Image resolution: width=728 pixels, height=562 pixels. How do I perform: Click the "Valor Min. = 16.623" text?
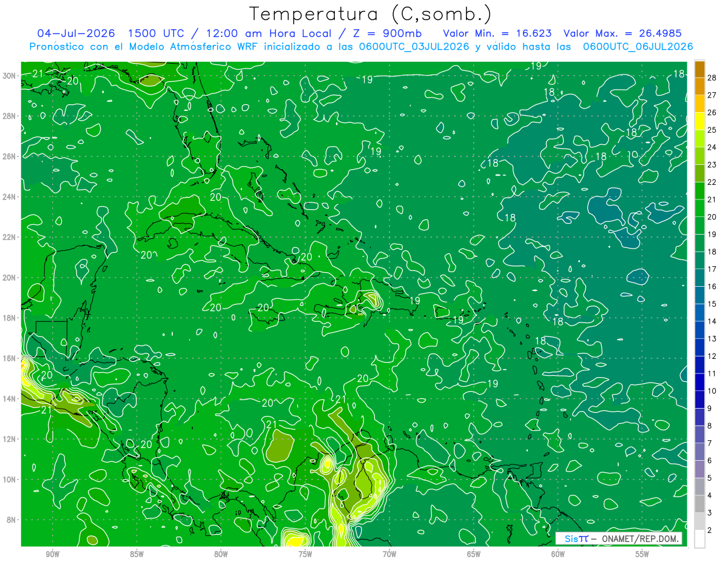(x=498, y=33)
